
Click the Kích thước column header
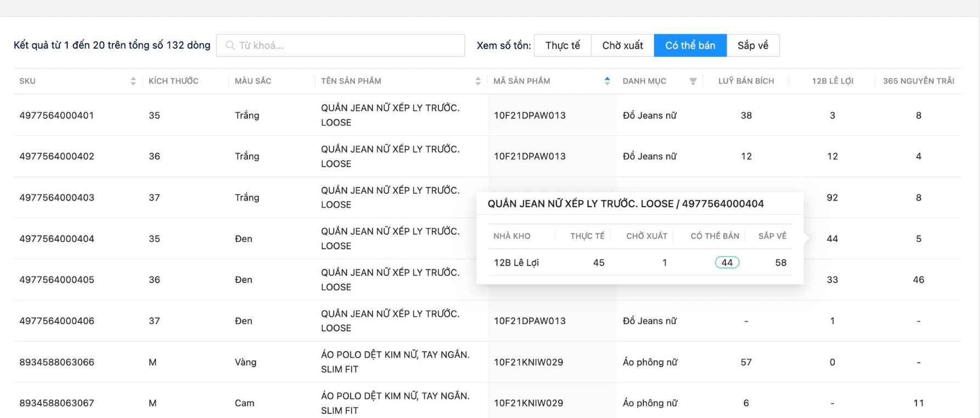tap(173, 81)
